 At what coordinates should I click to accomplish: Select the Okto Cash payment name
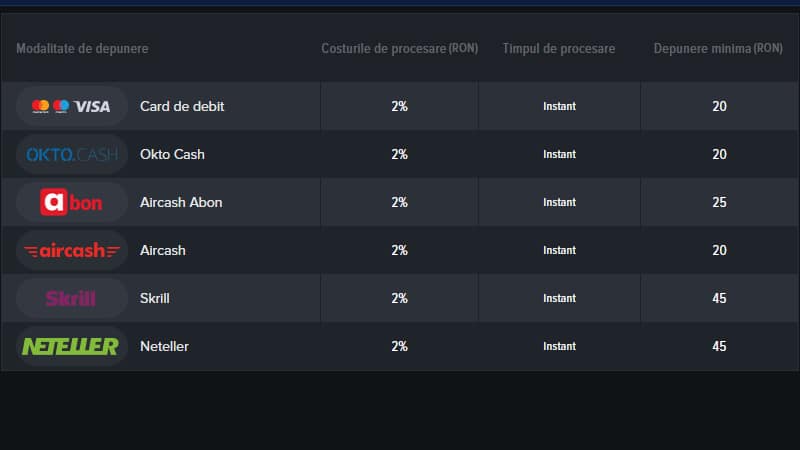pos(172,154)
